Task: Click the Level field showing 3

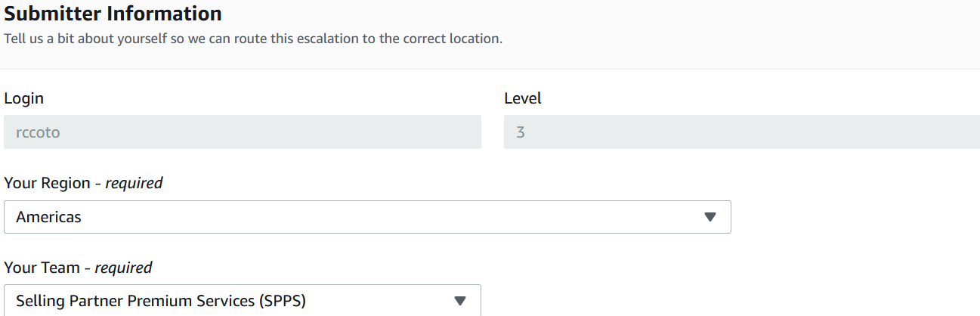Action: point(741,132)
